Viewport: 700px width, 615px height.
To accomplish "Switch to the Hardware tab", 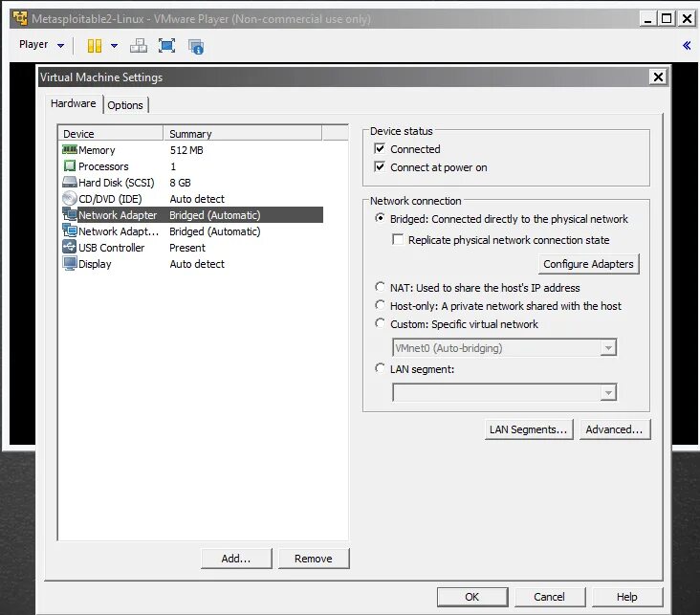I will coord(74,103).
